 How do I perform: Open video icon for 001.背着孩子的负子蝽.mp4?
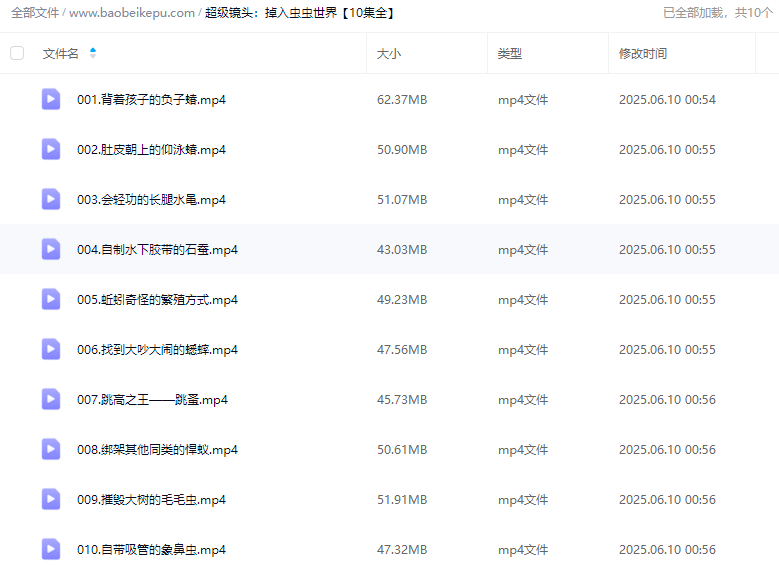[x=51, y=99]
